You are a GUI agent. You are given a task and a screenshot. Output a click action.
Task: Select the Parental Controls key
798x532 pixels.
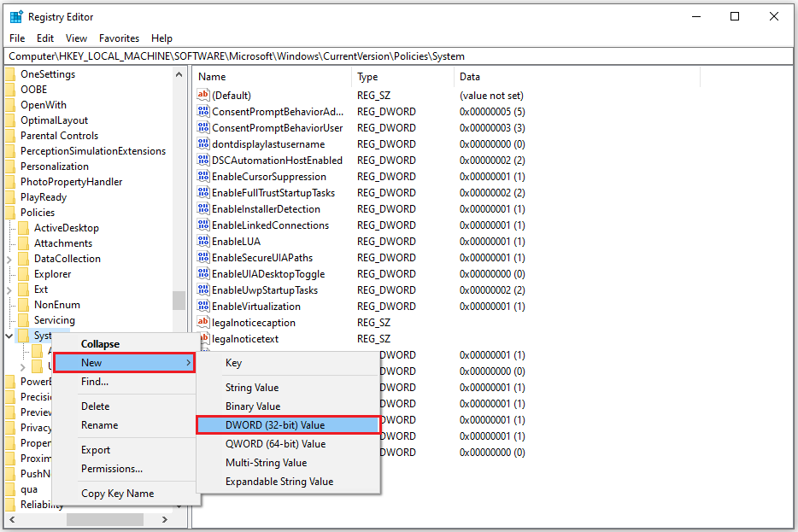tap(59, 136)
